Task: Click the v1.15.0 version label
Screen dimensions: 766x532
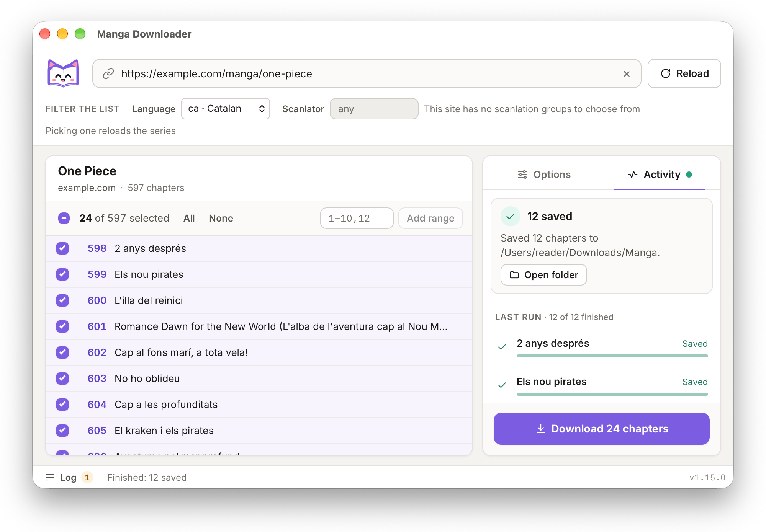Action: [x=707, y=477]
